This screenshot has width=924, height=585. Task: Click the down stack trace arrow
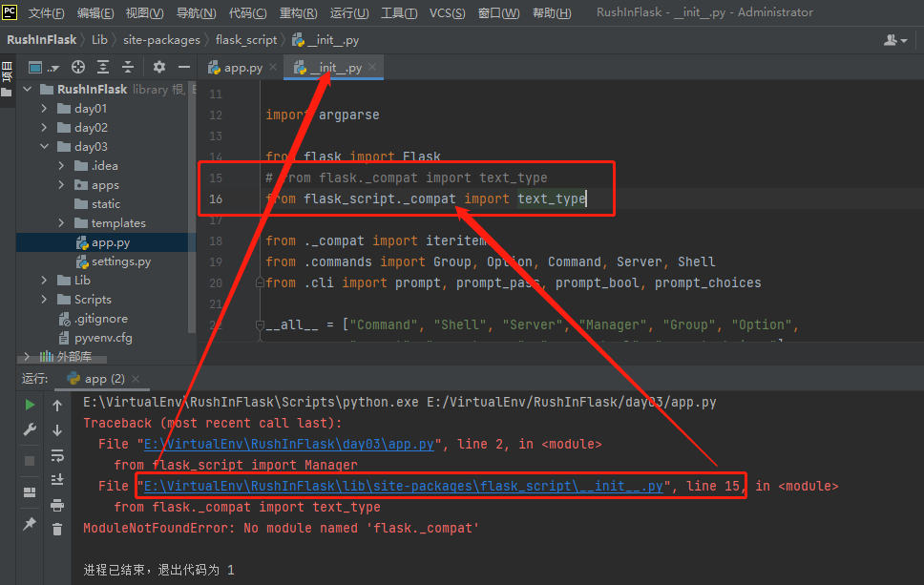[57, 430]
